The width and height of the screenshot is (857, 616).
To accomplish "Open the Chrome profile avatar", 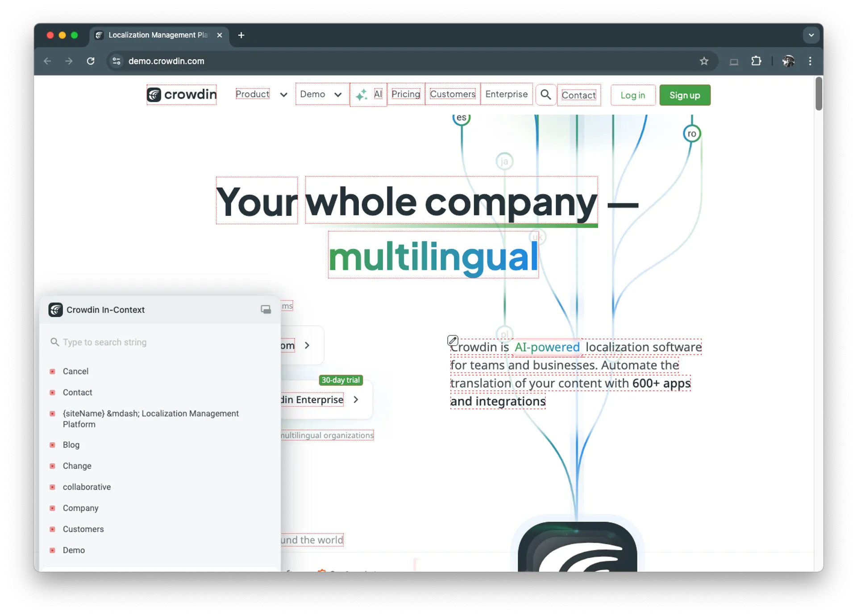I will point(788,61).
